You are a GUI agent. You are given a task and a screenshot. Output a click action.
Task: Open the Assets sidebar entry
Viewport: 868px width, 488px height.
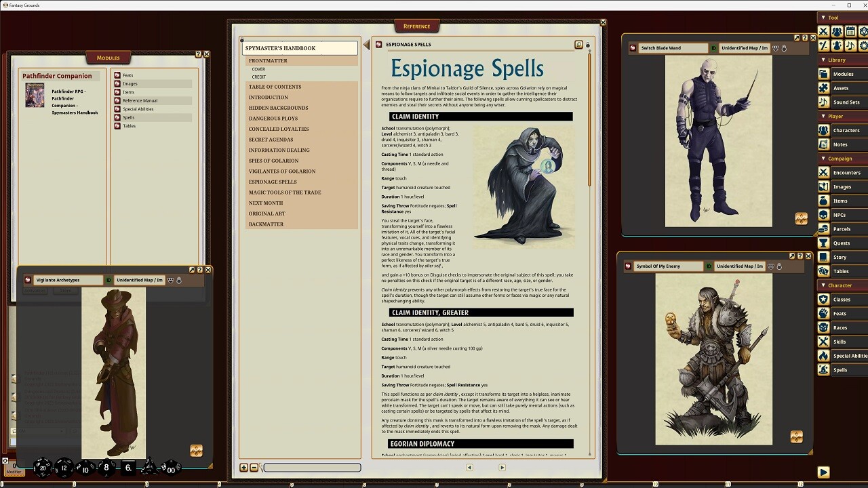pyautogui.click(x=840, y=88)
